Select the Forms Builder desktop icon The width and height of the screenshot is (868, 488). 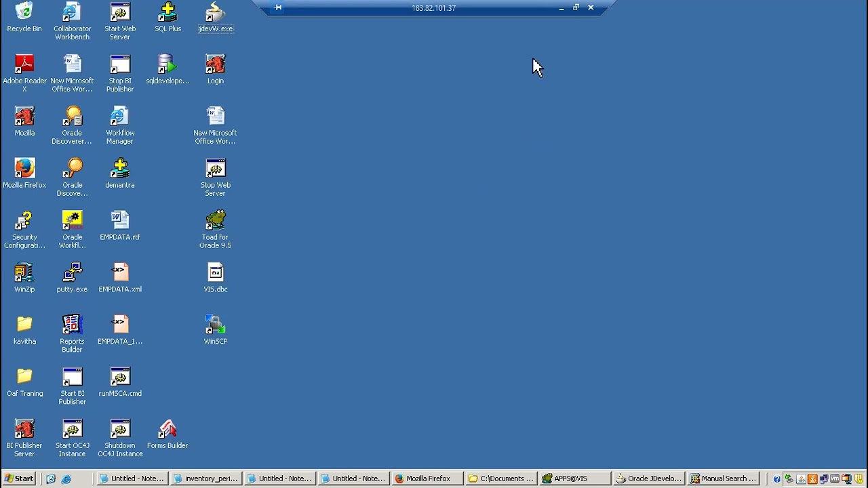click(x=167, y=435)
